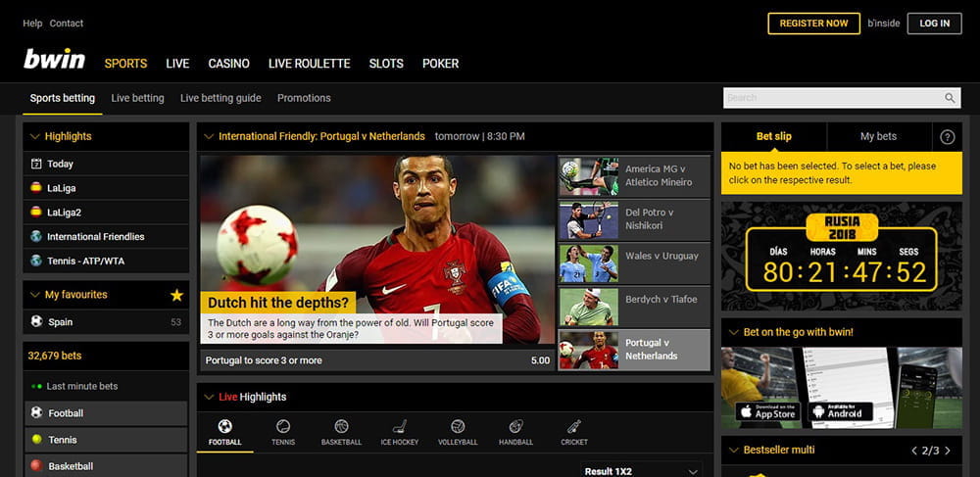Click the Football soccer ball icon in sidebar
This screenshot has height=477, width=980.
(37, 412)
